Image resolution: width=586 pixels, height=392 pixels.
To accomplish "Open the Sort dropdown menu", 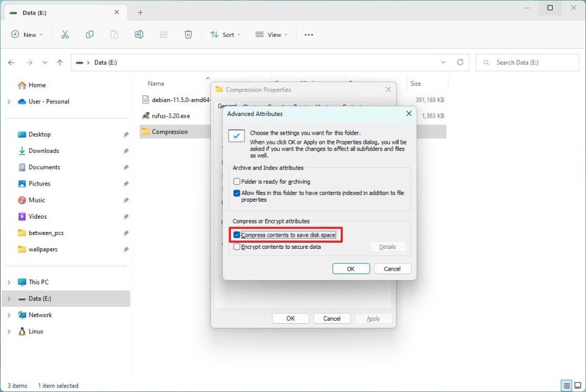I will [225, 34].
